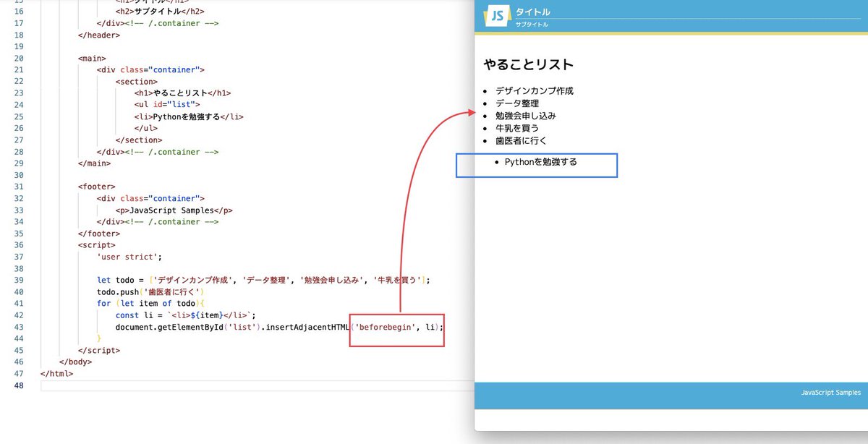This screenshot has height=444, width=868.
Task: Click the <main> opening tag in the editor
Action: pos(92,58)
